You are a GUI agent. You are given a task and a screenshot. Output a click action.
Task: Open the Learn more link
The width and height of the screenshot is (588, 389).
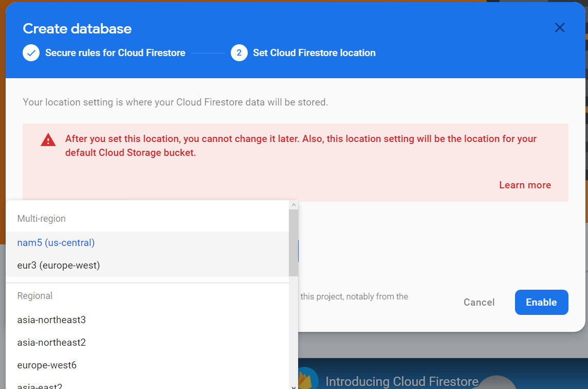tap(525, 185)
